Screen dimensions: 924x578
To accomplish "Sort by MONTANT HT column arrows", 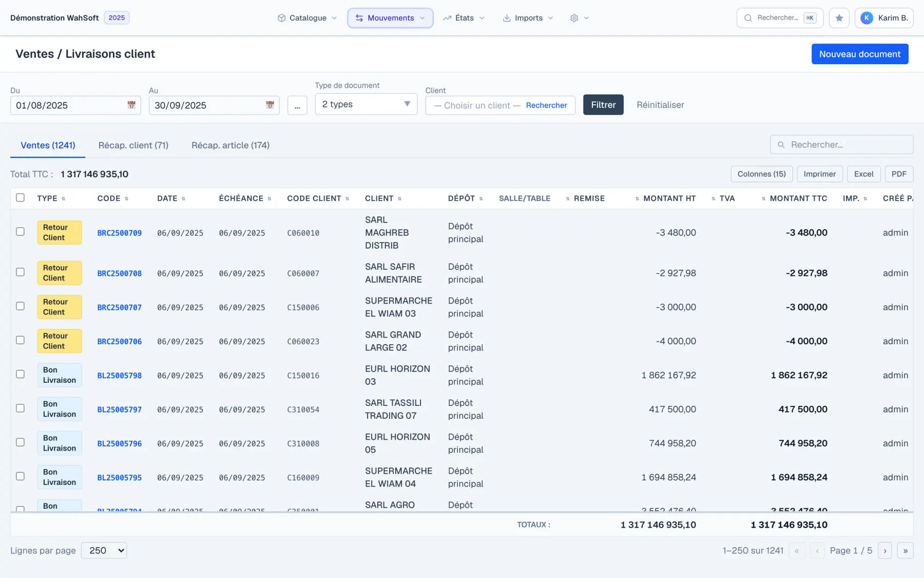I will [637, 199].
